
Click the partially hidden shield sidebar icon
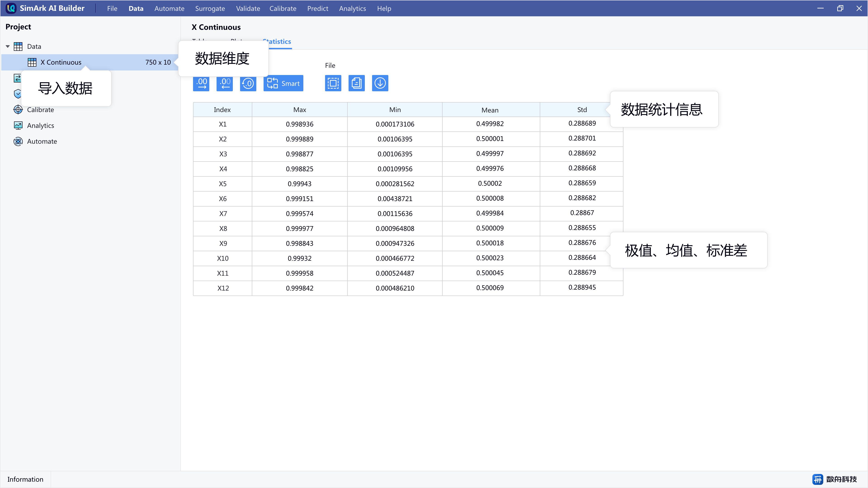(x=17, y=94)
